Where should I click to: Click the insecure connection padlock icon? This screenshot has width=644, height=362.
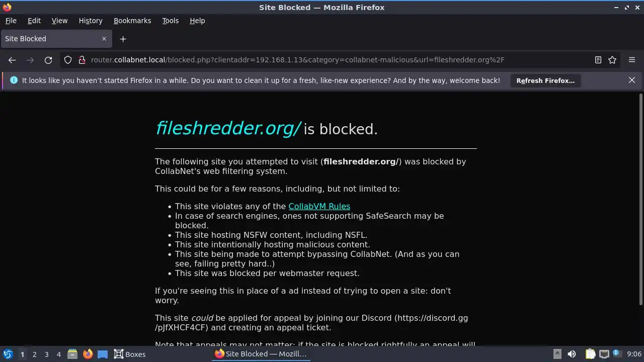coord(82,60)
